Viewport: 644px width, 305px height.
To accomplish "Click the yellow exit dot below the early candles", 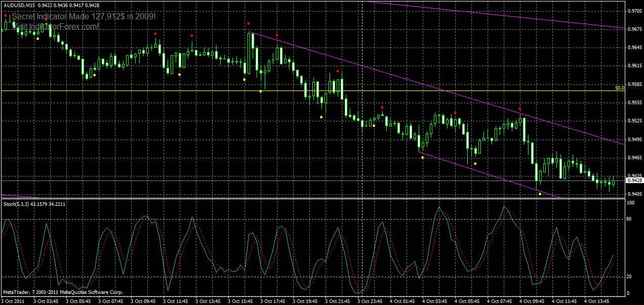I will point(36,37).
